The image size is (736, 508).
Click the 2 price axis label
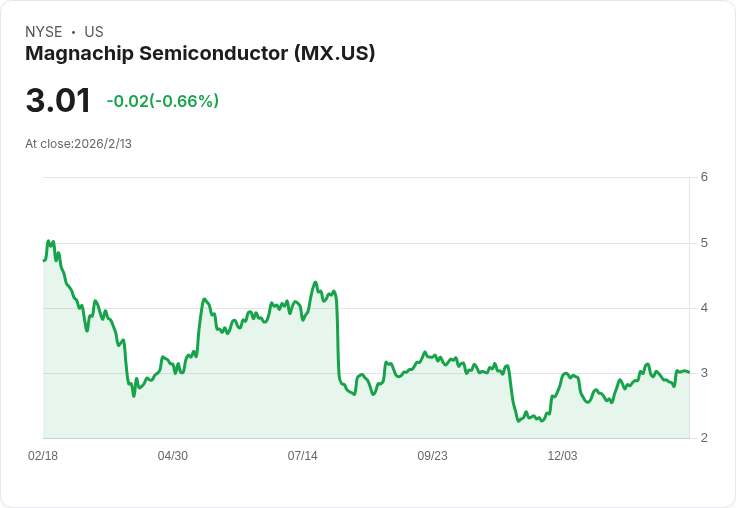(x=704, y=438)
